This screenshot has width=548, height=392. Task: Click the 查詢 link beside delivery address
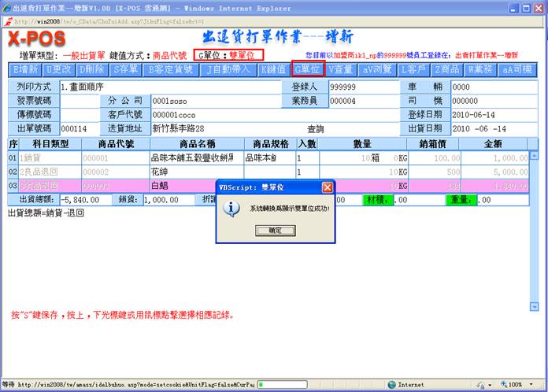pos(315,128)
